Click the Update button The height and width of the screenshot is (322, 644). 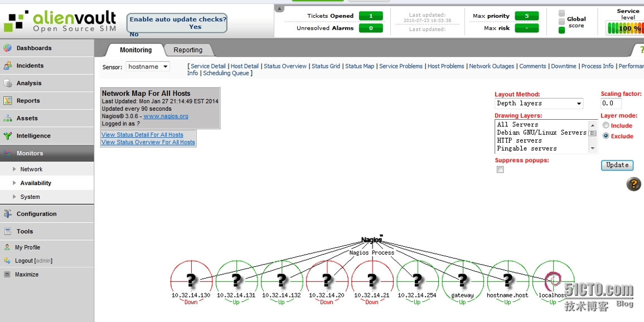(x=617, y=165)
